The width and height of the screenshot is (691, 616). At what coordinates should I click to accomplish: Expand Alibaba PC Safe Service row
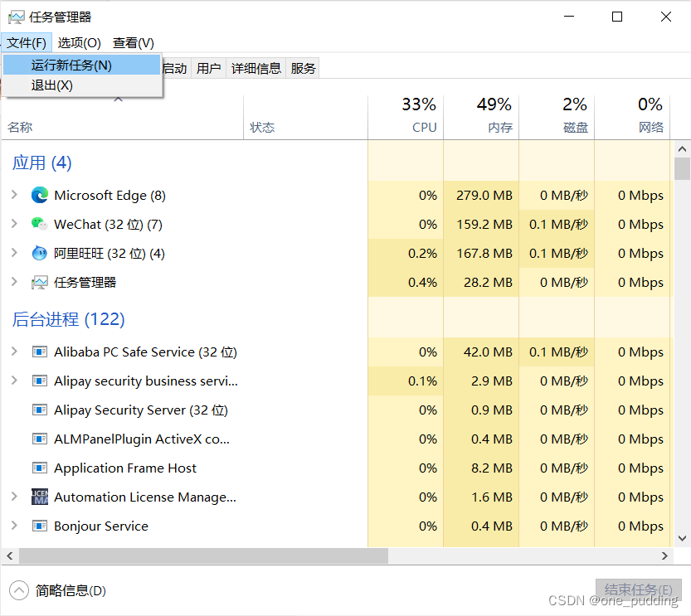(14, 352)
